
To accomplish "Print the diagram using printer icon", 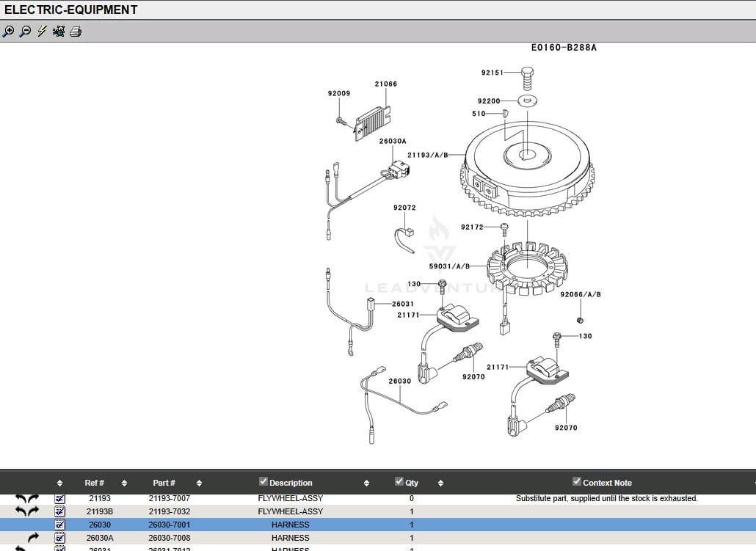I will pos(76,32).
